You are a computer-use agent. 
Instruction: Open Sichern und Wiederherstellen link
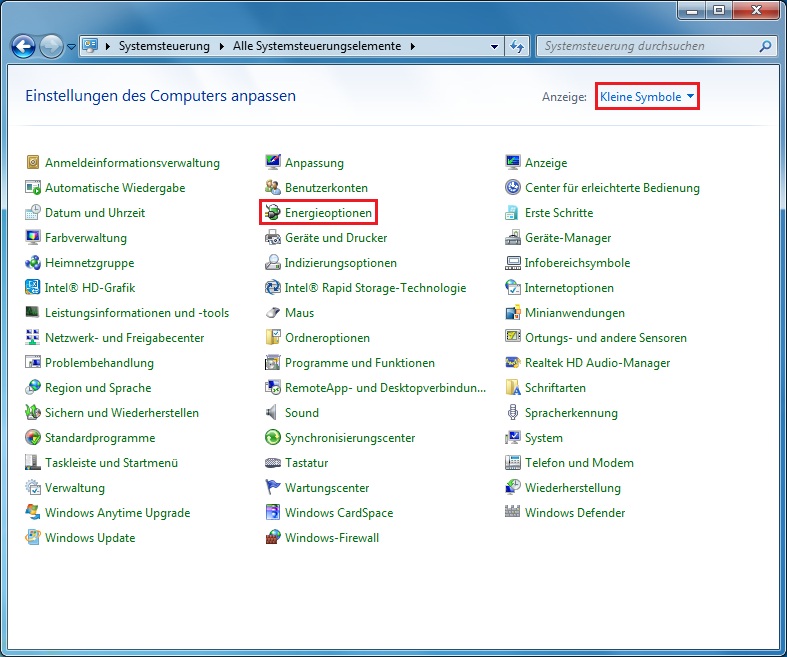[121, 413]
